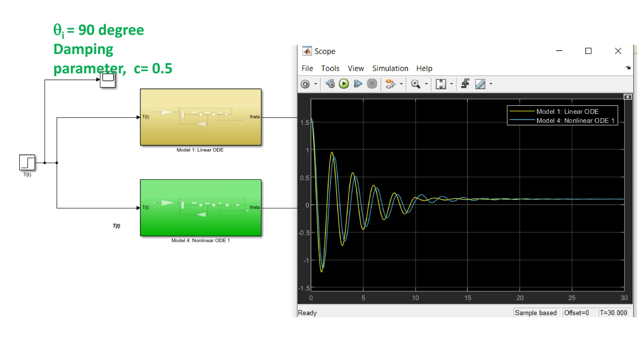Click the Scope window title text

(325, 51)
